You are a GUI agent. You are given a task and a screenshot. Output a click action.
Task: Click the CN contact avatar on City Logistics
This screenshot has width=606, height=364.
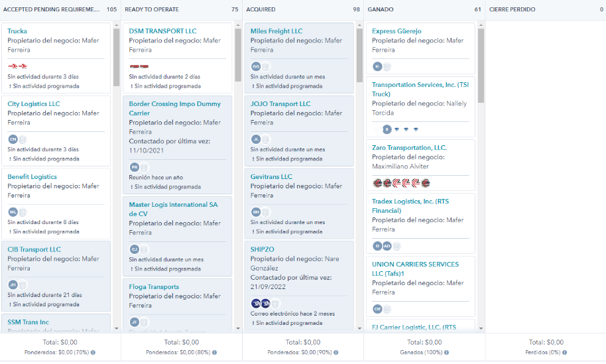13,139
